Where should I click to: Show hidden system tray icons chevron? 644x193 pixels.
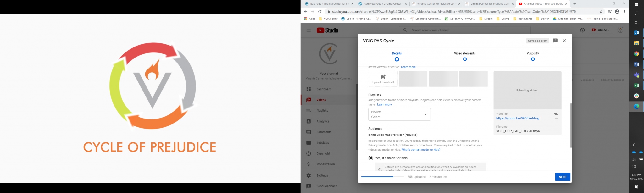coord(634,145)
